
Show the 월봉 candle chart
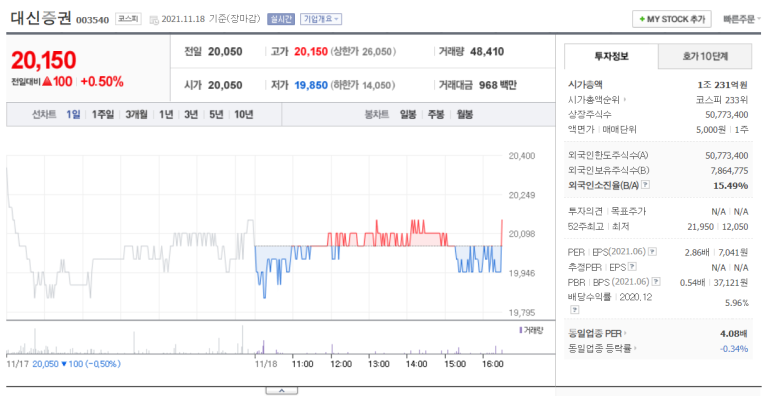[x=464, y=114]
